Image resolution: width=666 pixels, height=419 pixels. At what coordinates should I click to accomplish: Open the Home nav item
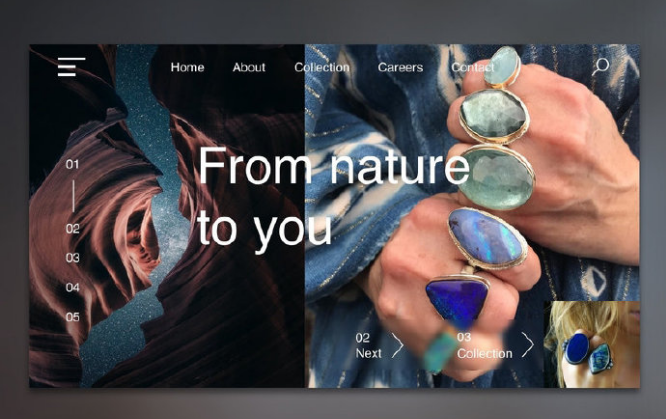pyautogui.click(x=187, y=68)
